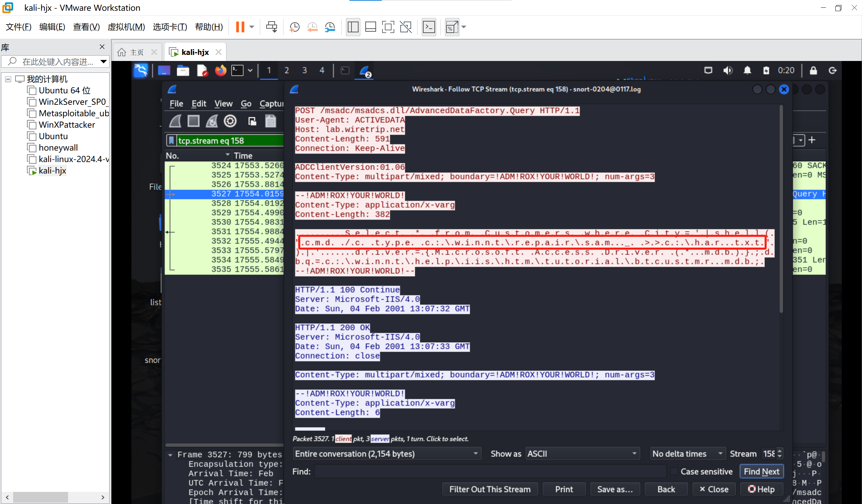862x504 pixels.
Task: Click the Back button
Action: click(666, 489)
